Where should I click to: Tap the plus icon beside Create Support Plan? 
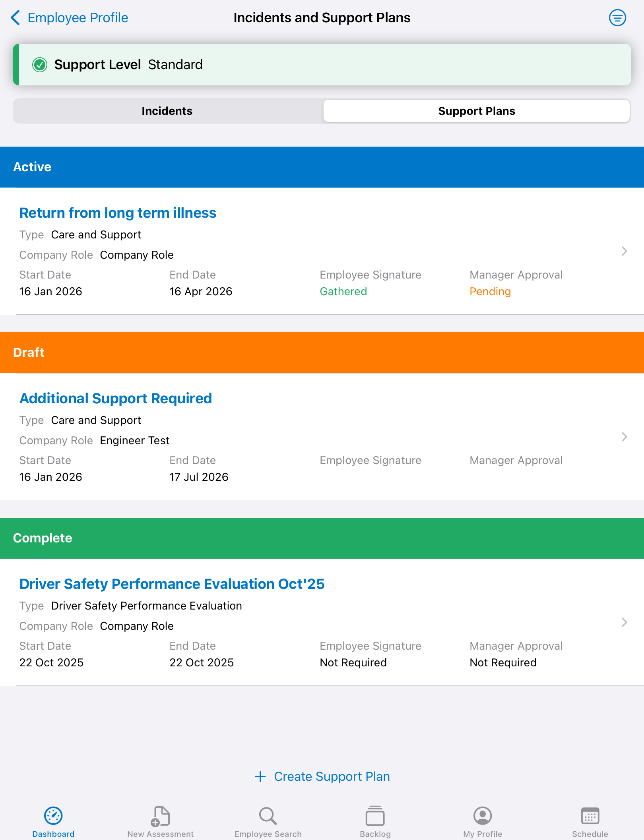(260, 776)
